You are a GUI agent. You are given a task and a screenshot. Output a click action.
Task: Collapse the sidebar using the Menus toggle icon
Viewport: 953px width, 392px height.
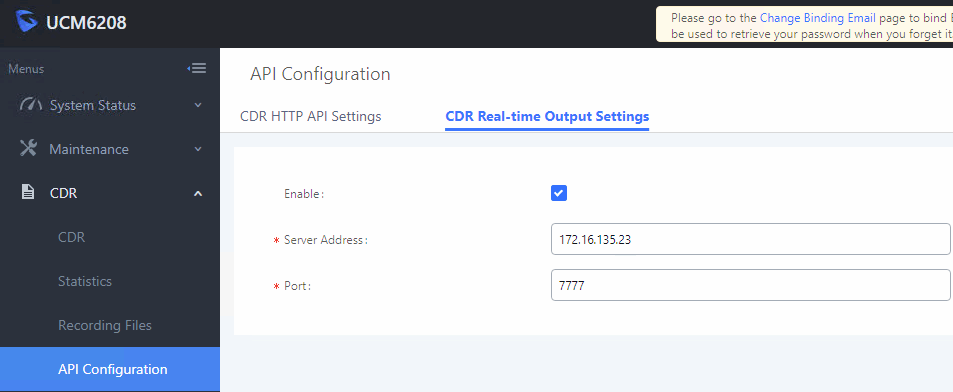(x=198, y=68)
